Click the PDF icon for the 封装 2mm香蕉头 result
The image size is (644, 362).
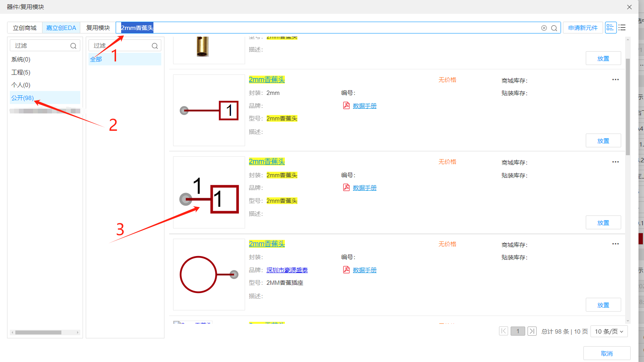point(346,187)
